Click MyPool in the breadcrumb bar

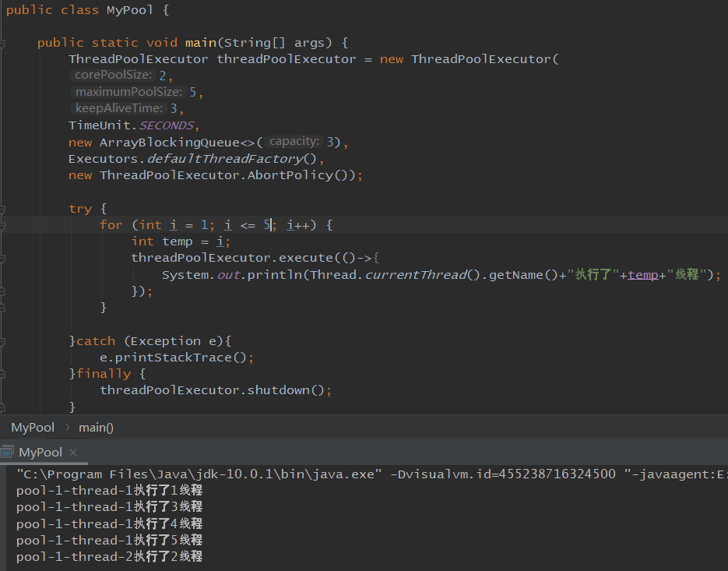pyautogui.click(x=33, y=428)
